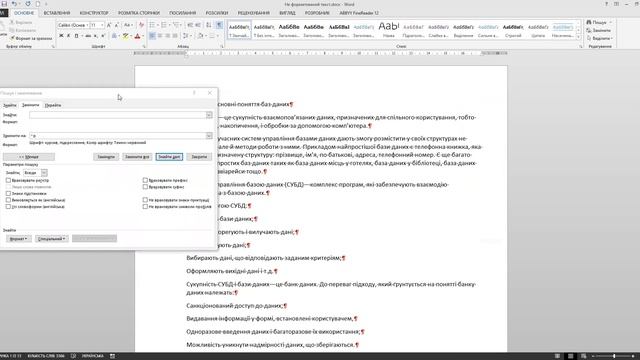Enable Не враховувати символи пробілів checkbox
The height and width of the screenshot is (360, 640).
coord(145,207)
